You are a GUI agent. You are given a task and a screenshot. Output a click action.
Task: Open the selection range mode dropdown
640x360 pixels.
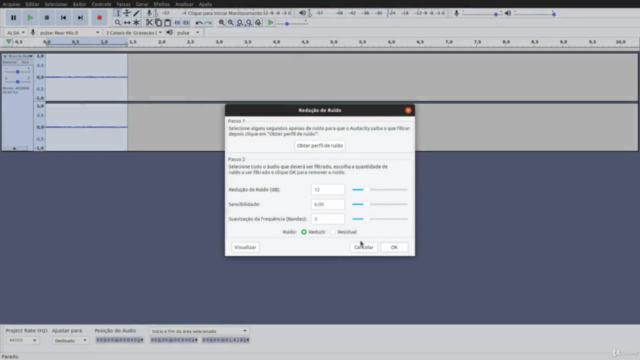click(x=199, y=331)
